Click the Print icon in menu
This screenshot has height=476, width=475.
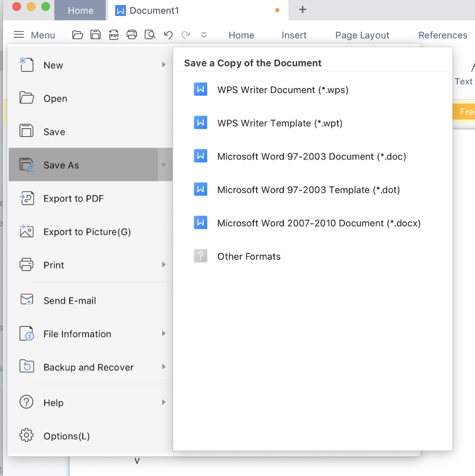pyautogui.click(x=26, y=264)
